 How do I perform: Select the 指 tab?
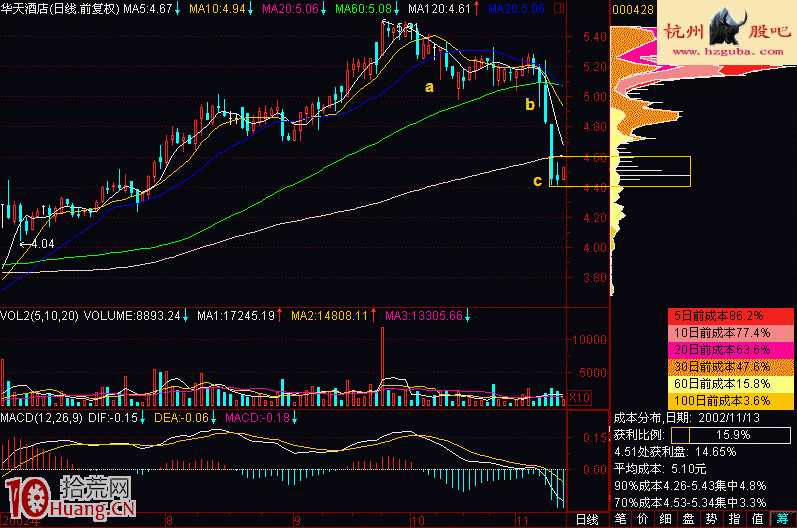tap(734, 519)
